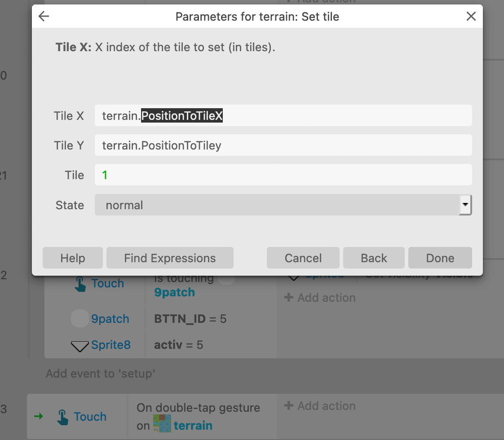Click the terrain tilemap icon
The width and height of the screenshot is (504, 440).
162,423
